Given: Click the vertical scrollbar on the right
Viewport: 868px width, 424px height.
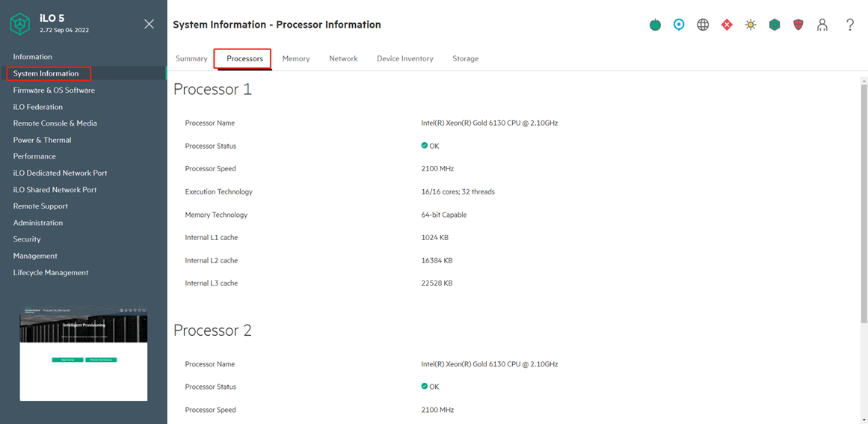Looking at the screenshot, I should click(x=864, y=202).
